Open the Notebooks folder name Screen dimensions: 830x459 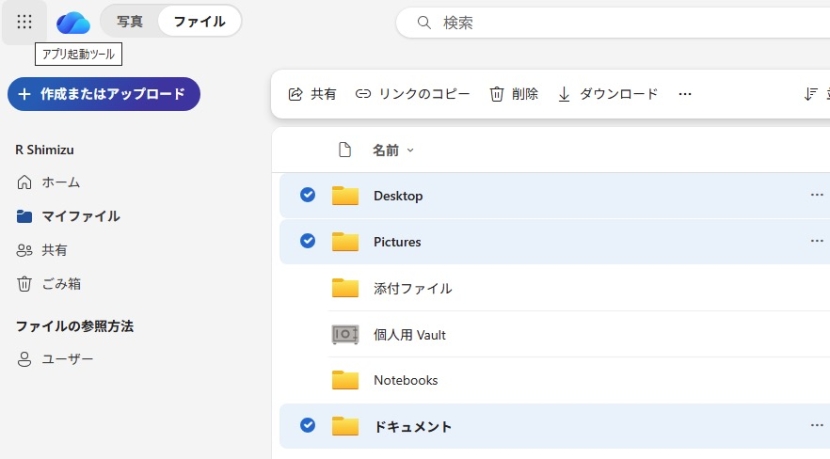coord(405,380)
